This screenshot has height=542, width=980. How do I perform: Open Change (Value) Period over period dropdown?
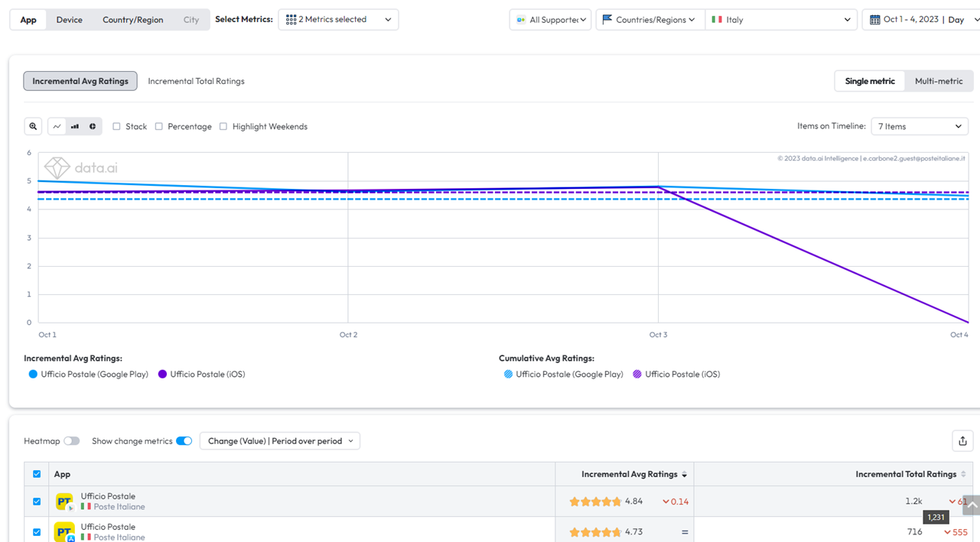(280, 441)
